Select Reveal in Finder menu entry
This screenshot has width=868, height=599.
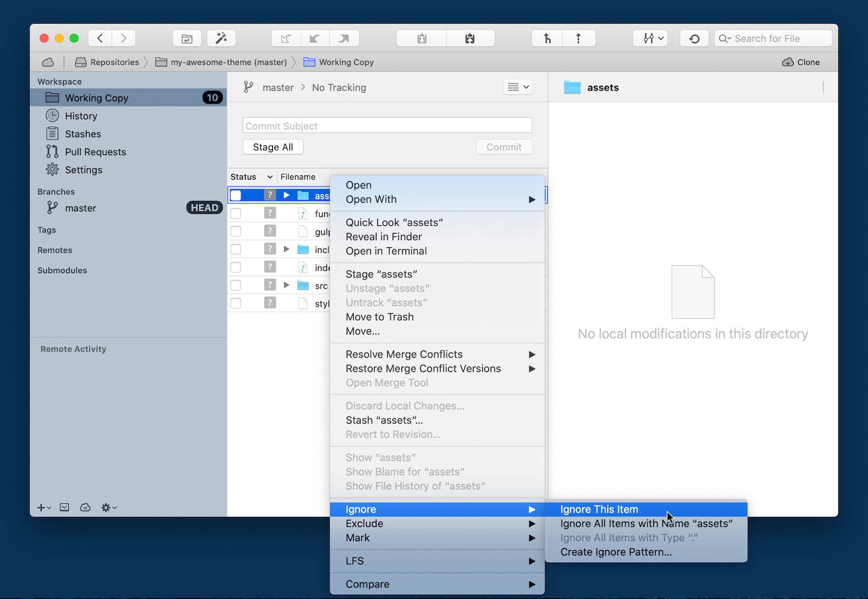pyautogui.click(x=383, y=237)
